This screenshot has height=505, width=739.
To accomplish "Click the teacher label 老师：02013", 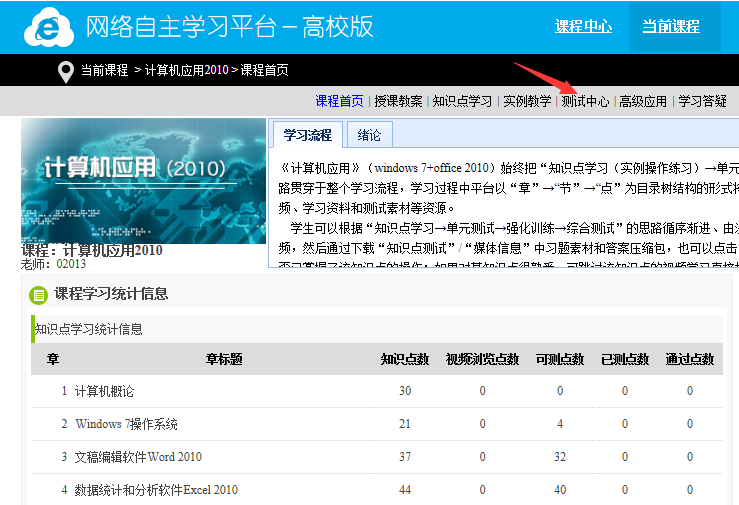I will (x=53, y=264).
